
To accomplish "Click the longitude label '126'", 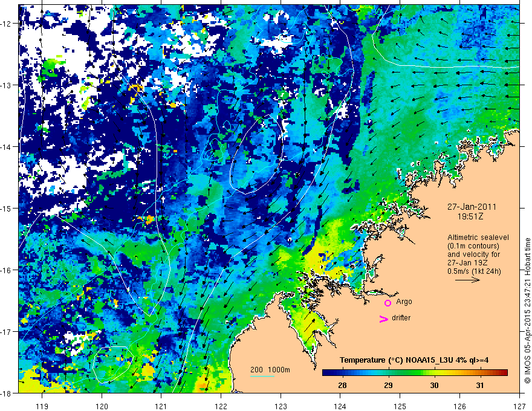I will (x=459, y=406).
